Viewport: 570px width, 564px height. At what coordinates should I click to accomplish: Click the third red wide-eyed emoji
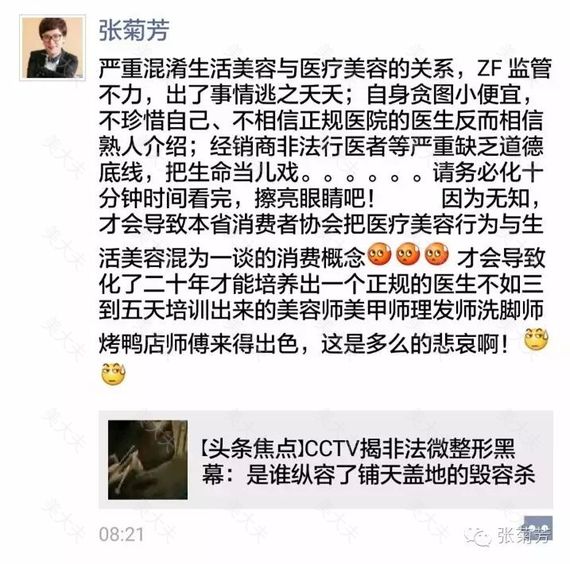click(x=437, y=254)
